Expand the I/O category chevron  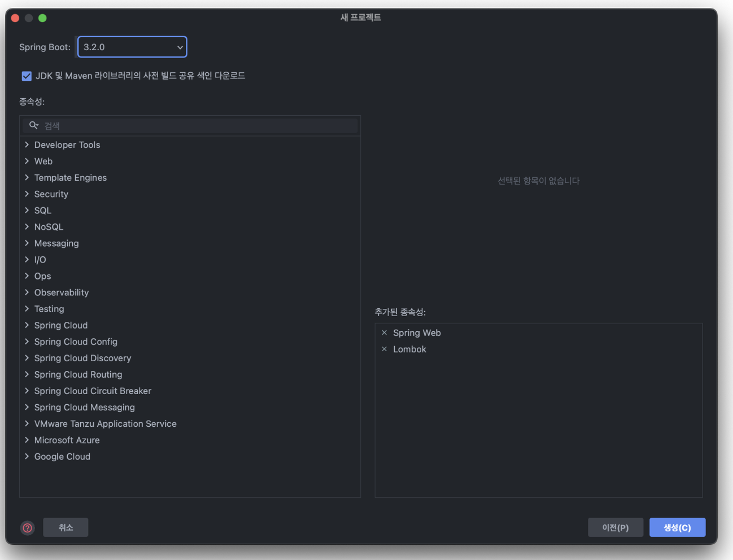(27, 260)
